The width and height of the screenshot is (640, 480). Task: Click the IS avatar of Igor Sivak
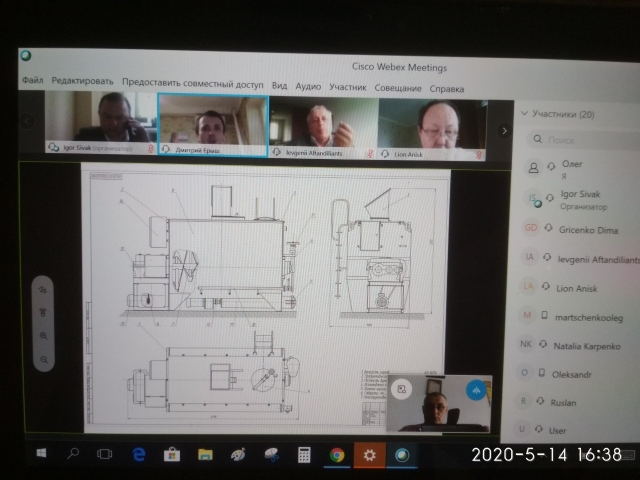pos(534,200)
